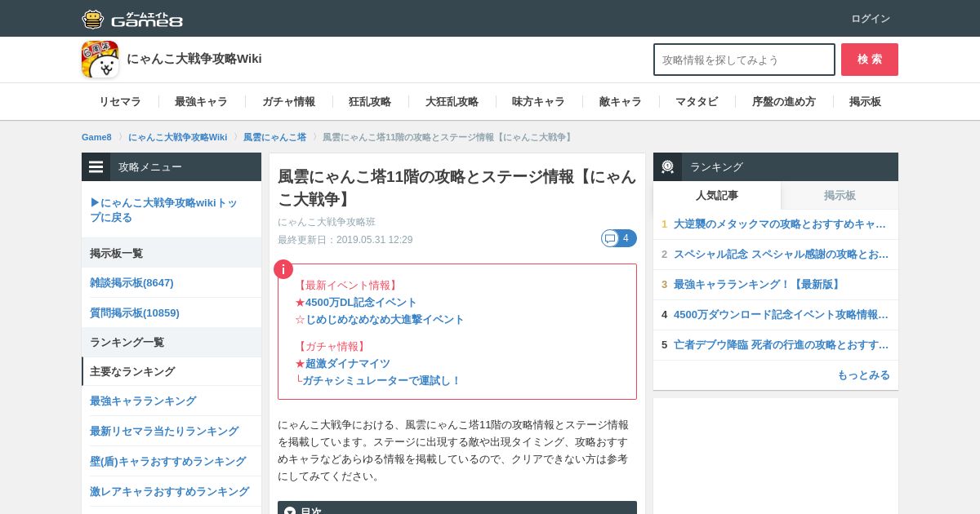Click もっとみる in ranking panel
Viewport: 980px width, 514px height.
[x=863, y=374]
